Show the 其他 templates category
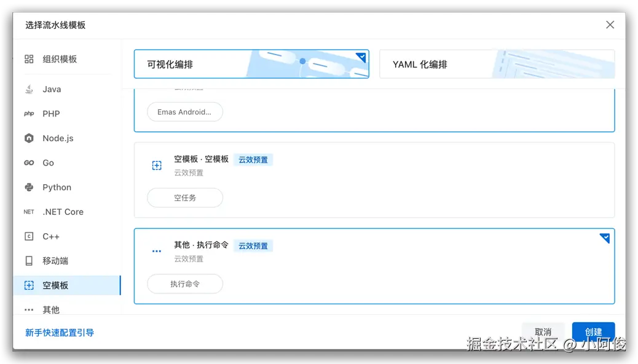Screen dimensions: 638x364 click(x=67, y=310)
